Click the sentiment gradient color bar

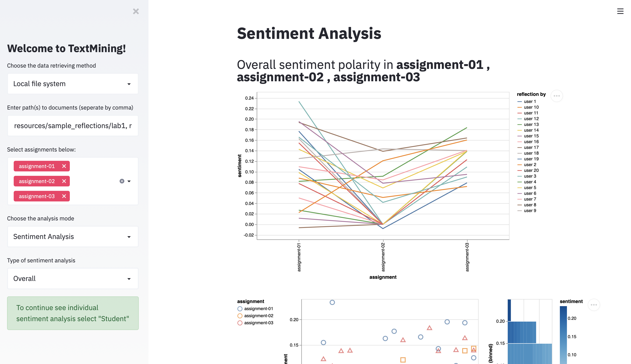(x=563, y=335)
